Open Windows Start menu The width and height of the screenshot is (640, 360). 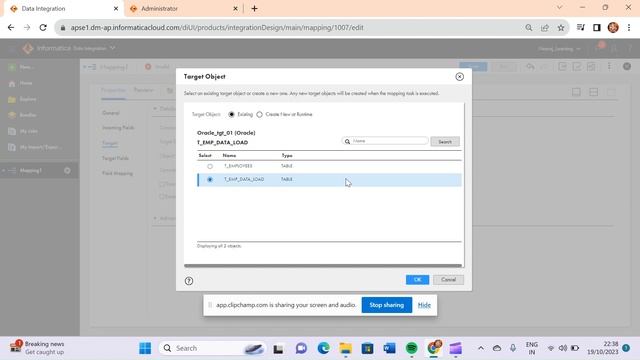[x=145, y=348]
